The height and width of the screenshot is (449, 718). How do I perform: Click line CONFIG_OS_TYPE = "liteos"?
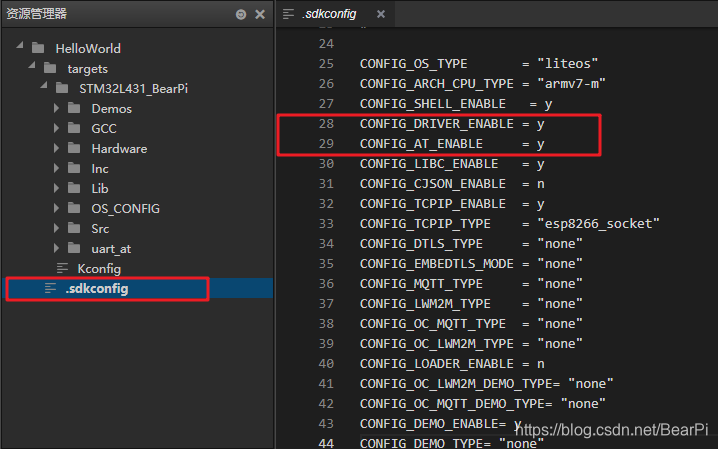pos(479,64)
